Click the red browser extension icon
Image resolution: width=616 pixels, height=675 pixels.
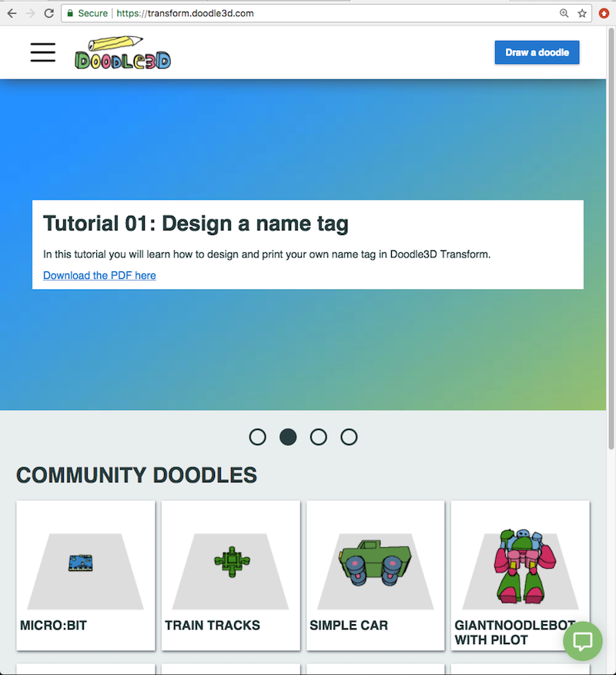[x=604, y=13]
